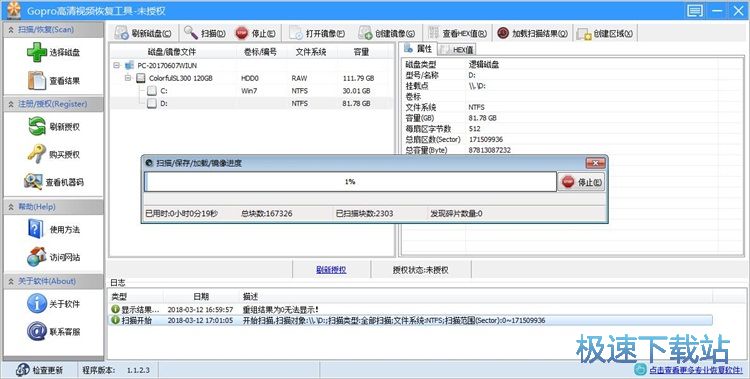Click 点击查看更多专业恢复软件 link
Viewport: 750px width, 379px height.
(695, 370)
